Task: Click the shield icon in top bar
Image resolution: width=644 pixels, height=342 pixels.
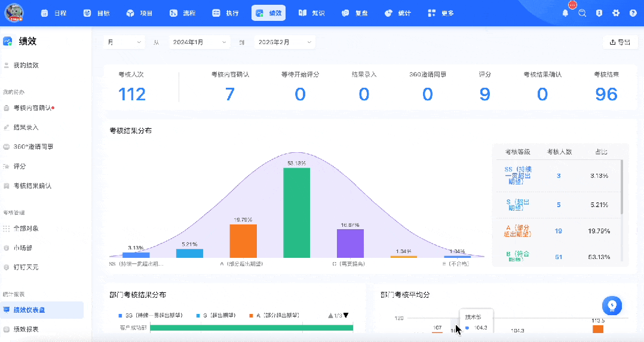Action: (599, 13)
